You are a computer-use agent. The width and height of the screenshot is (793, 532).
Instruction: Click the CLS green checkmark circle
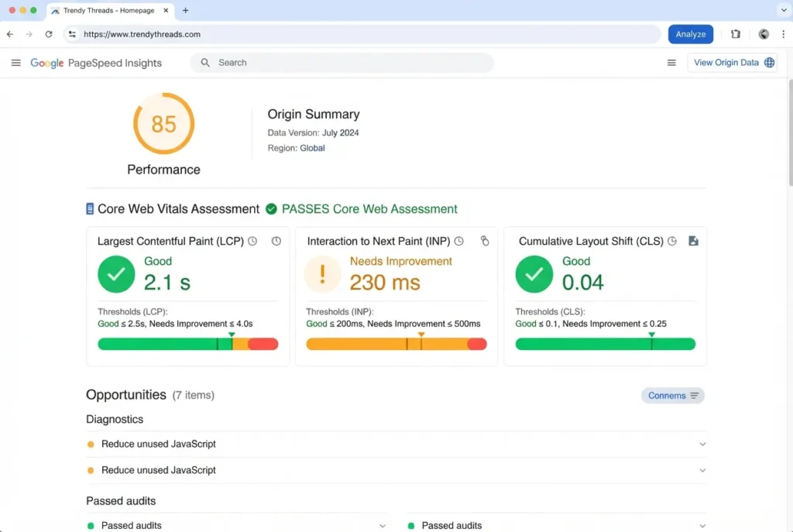click(x=534, y=274)
